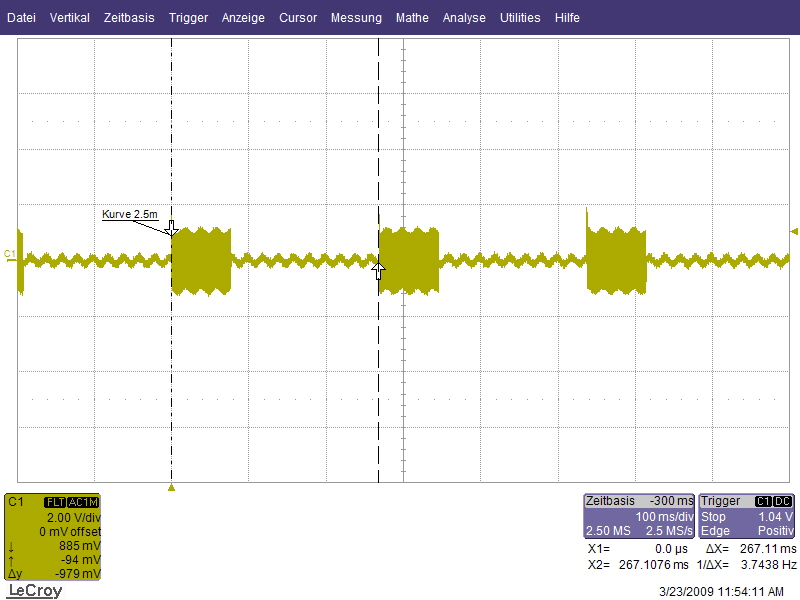The image size is (800, 600).
Task: Click the AC1M coupling badge in C1 descriptor
Action: tap(83, 503)
